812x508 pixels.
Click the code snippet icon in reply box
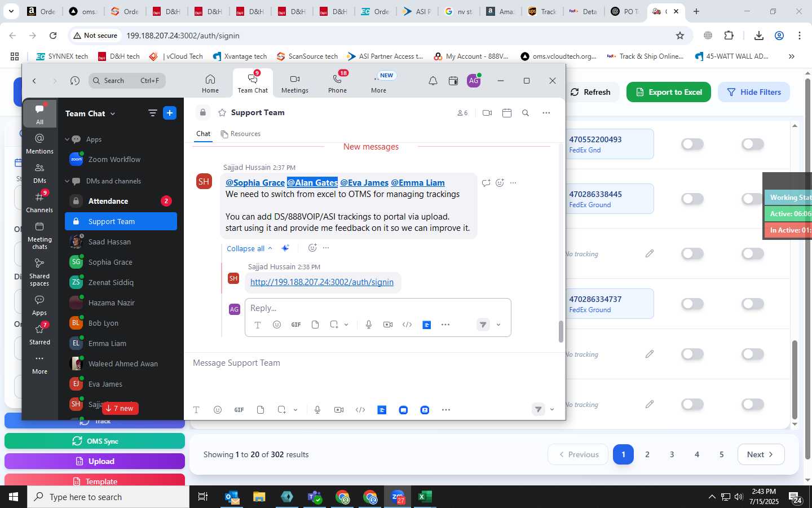coord(407,325)
